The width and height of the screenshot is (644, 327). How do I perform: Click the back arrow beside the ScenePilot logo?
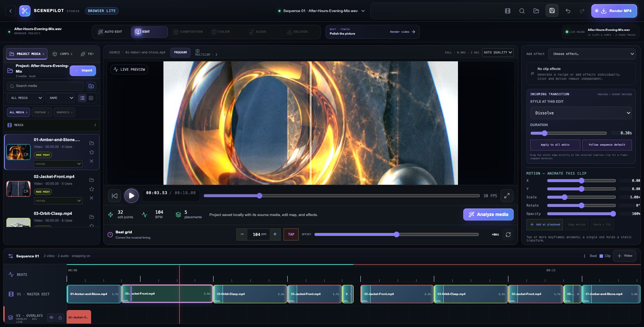(11, 11)
